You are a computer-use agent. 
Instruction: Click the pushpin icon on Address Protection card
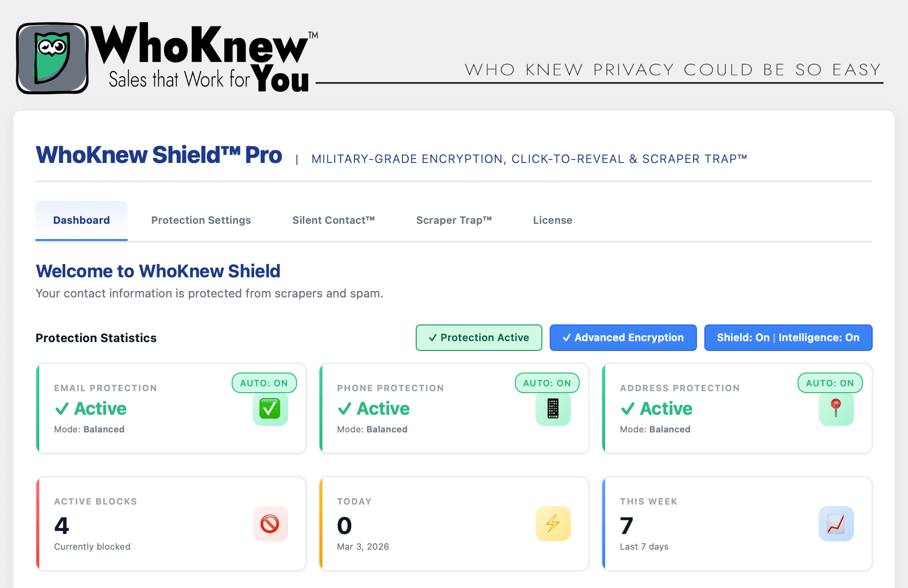point(836,409)
